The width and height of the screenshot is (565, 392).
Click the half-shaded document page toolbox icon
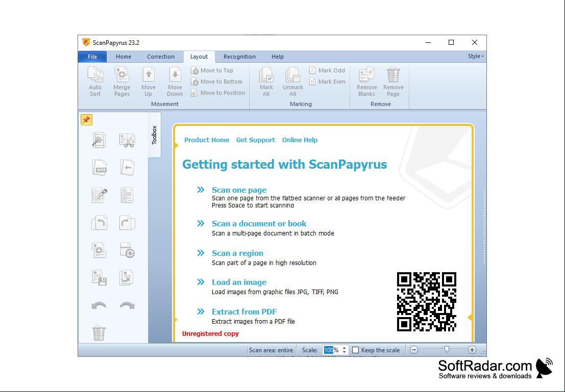click(127, 195)
